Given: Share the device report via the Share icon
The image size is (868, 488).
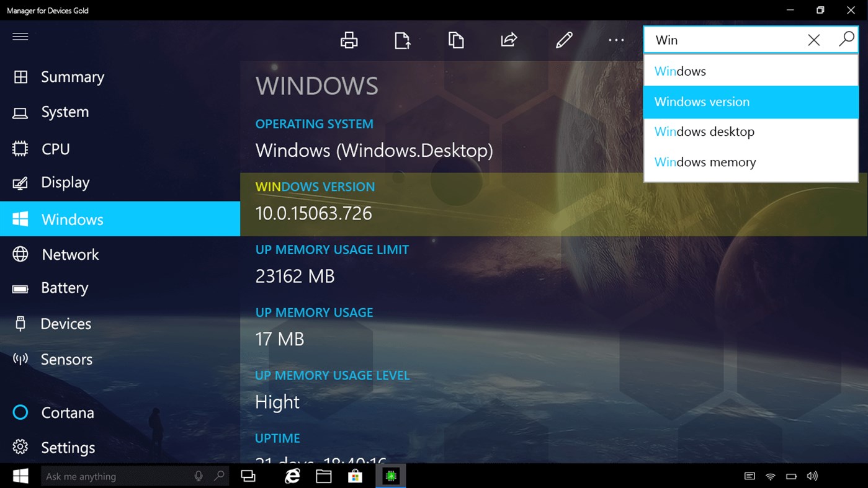Looking at the screenshot, I should [x=508, y=40].
